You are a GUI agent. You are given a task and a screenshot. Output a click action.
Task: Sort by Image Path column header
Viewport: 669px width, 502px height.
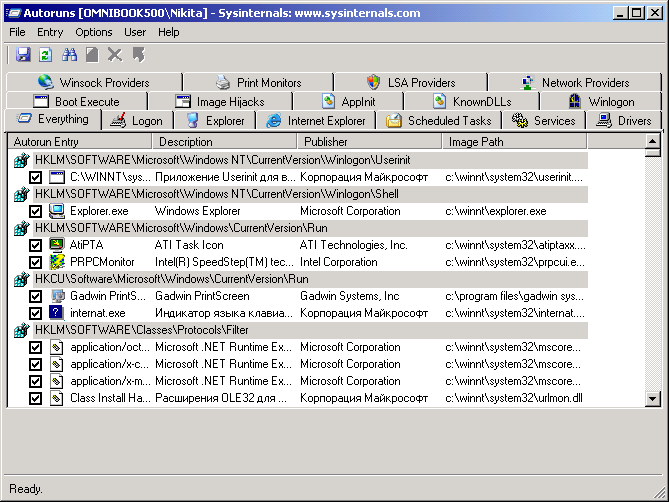coord(514,142)
